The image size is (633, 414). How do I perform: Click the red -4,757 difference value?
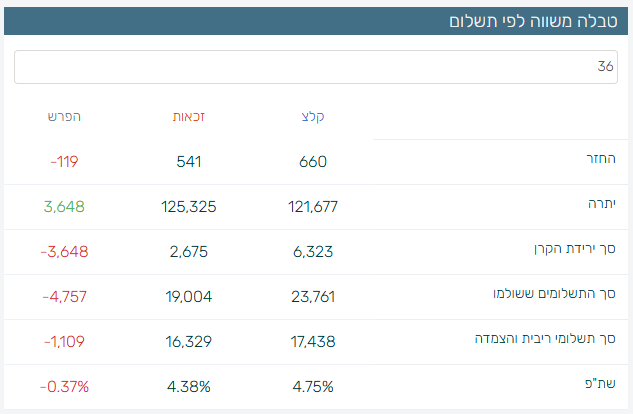click(64, 296)
